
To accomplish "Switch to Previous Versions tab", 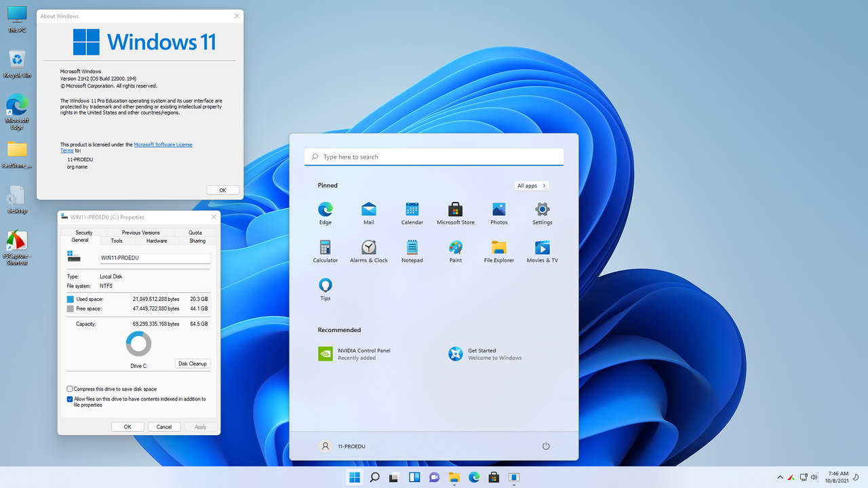I will coord(141,232).
